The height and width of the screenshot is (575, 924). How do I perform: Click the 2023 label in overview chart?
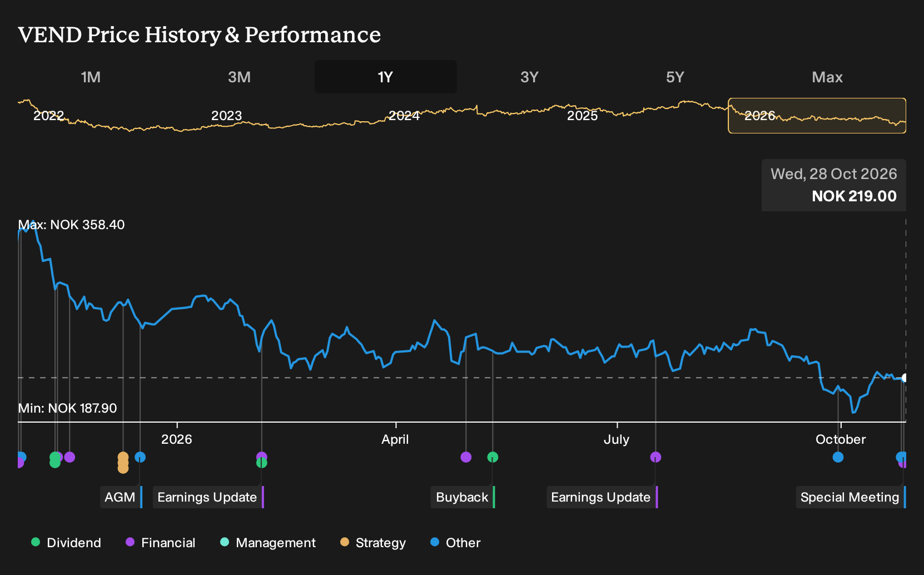pos(226,116)
